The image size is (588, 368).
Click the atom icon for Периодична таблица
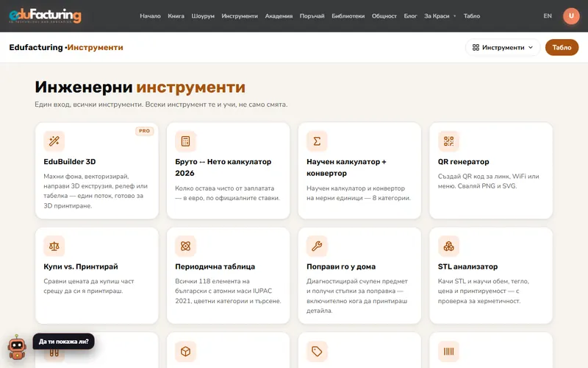click(x=186, y=246)
